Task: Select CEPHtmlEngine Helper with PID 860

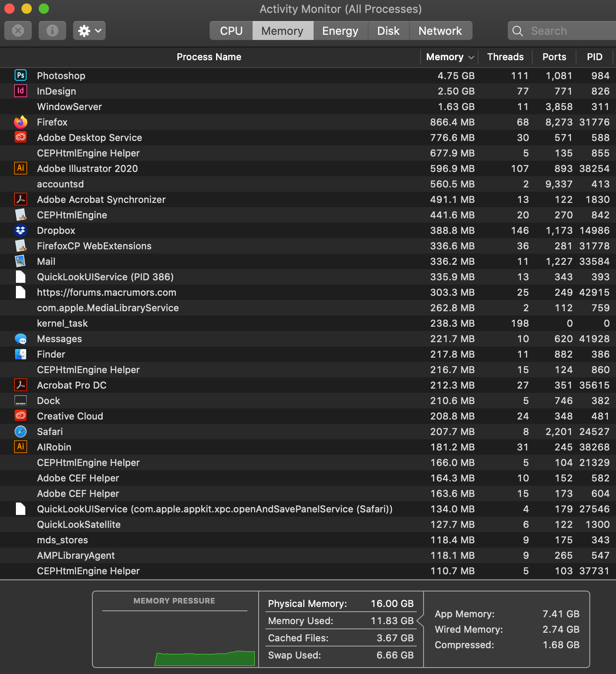Action: 308,370
